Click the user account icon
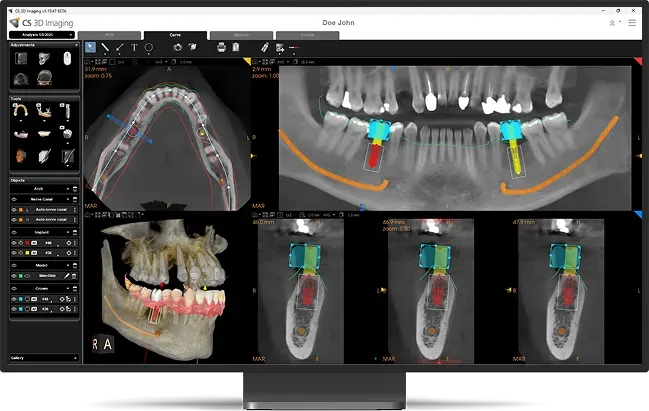Viewport: 649px width, 411px height. tap(612, 23)
